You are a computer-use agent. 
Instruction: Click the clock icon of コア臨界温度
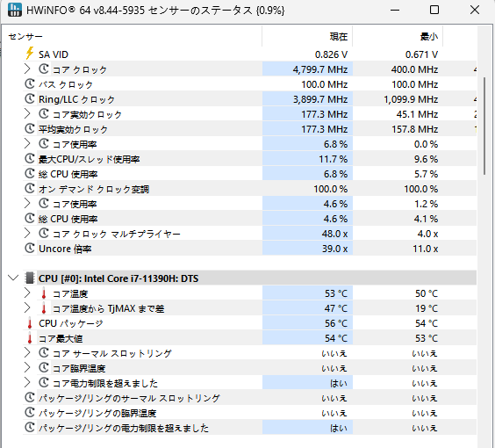[44, 367]
